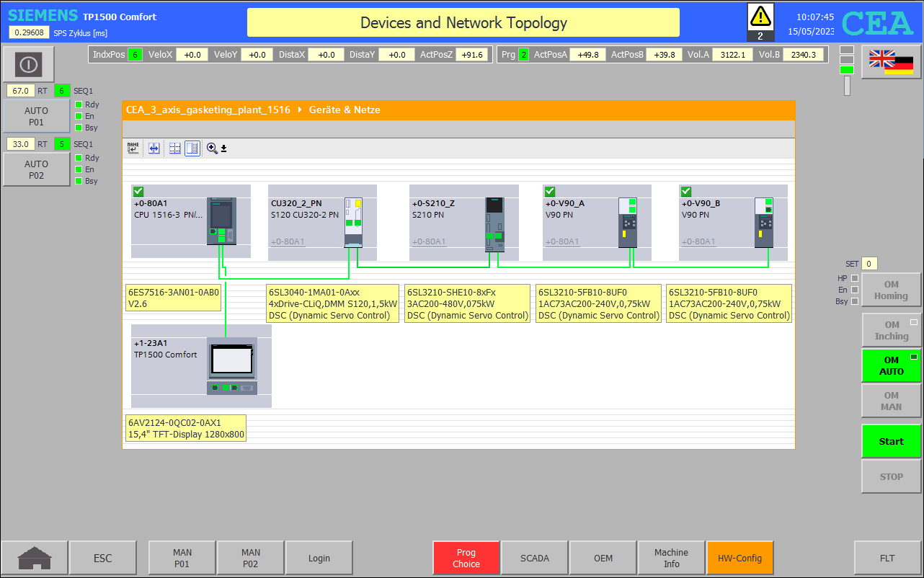Click the Rdy indicator beside AUTO P01
Screen dimensions: 924x578
[x=79, y=105]
